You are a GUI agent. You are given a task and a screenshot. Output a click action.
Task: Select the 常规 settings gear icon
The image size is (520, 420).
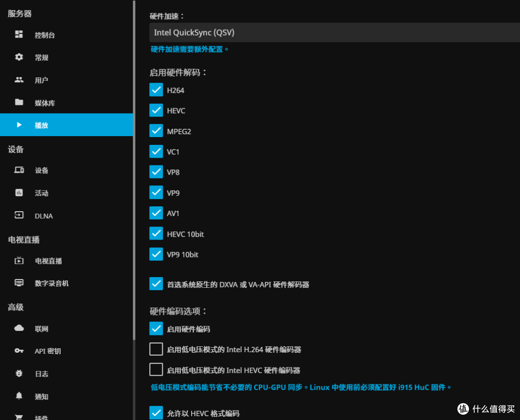click(x=19, y=57)
